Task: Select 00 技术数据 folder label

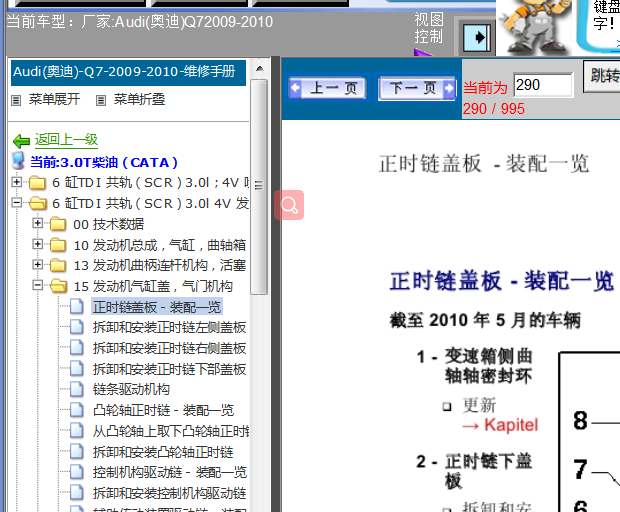Action: (109, 224)
